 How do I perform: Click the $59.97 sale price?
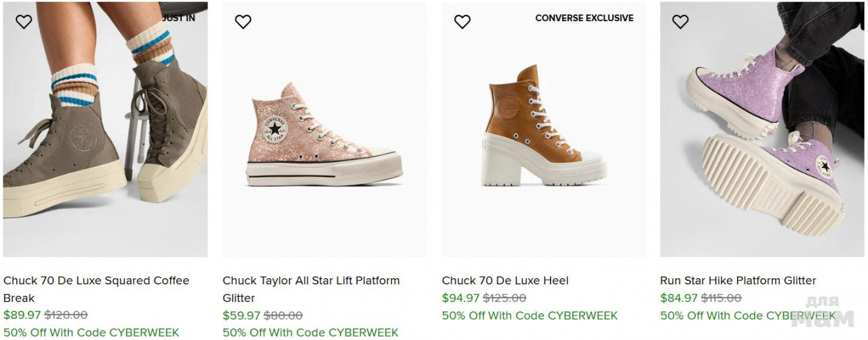[x=241, y=315]
